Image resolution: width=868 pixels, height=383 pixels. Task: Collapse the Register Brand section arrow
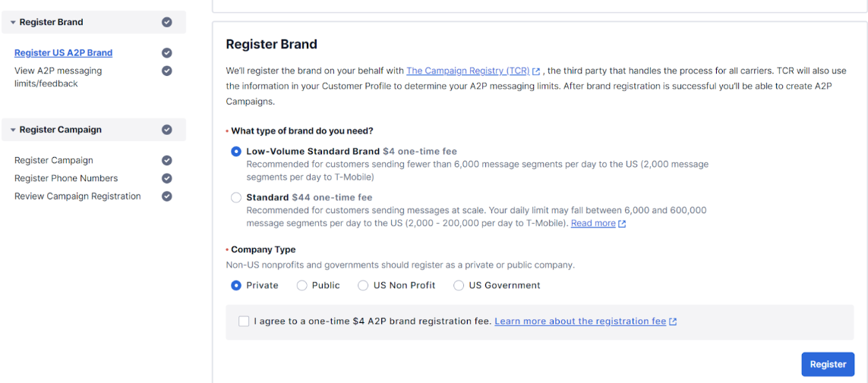[x=13, y=23]
